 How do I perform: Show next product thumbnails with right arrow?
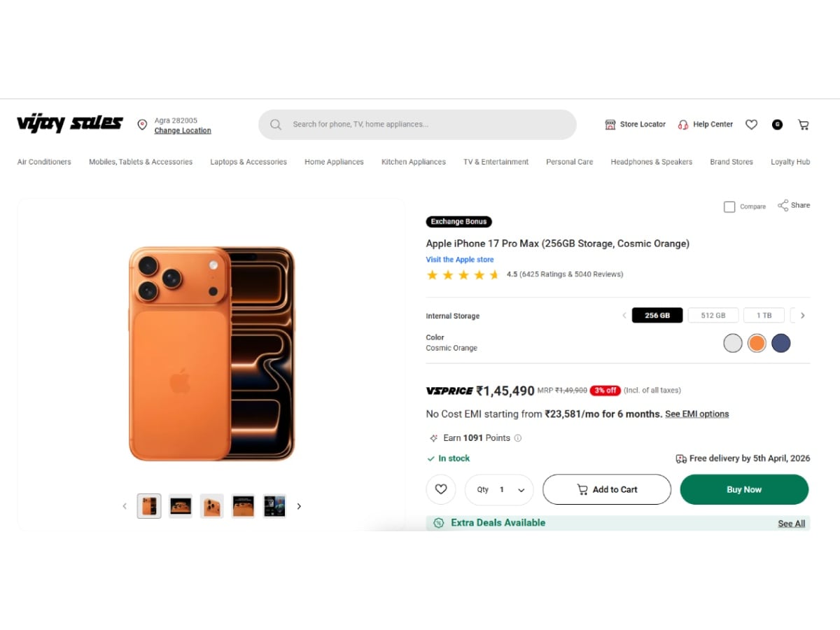coord(299,506)
